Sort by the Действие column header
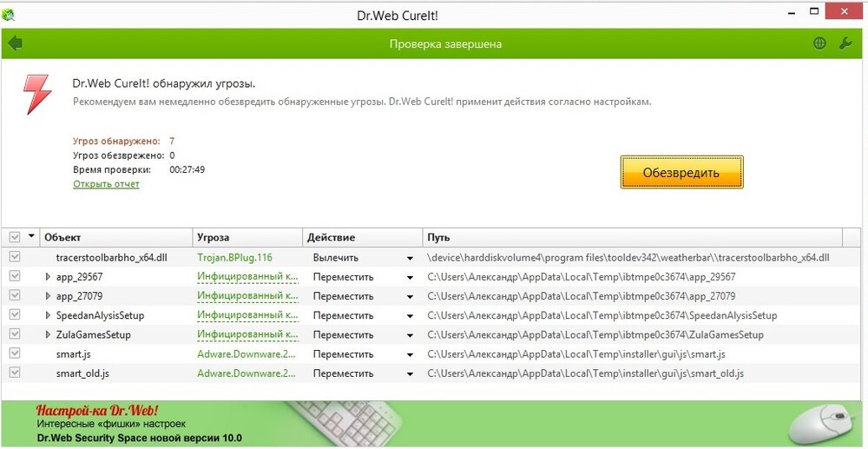The width and height of the screenshot is (868, 449). [x=363, y=237]
